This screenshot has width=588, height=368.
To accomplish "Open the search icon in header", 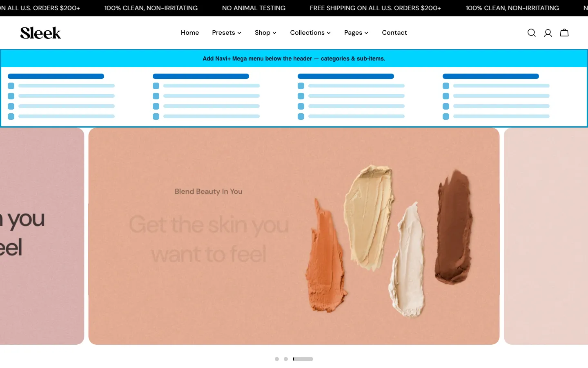I will 531,33.
